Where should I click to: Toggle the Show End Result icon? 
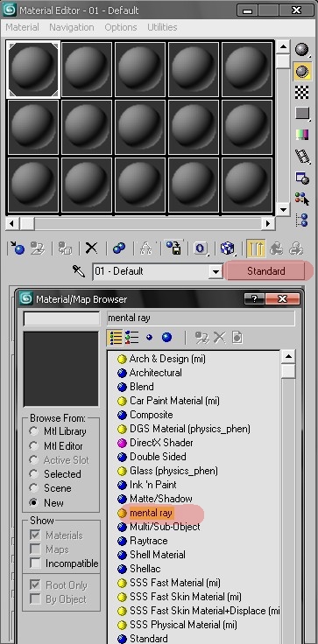[256, 248]
